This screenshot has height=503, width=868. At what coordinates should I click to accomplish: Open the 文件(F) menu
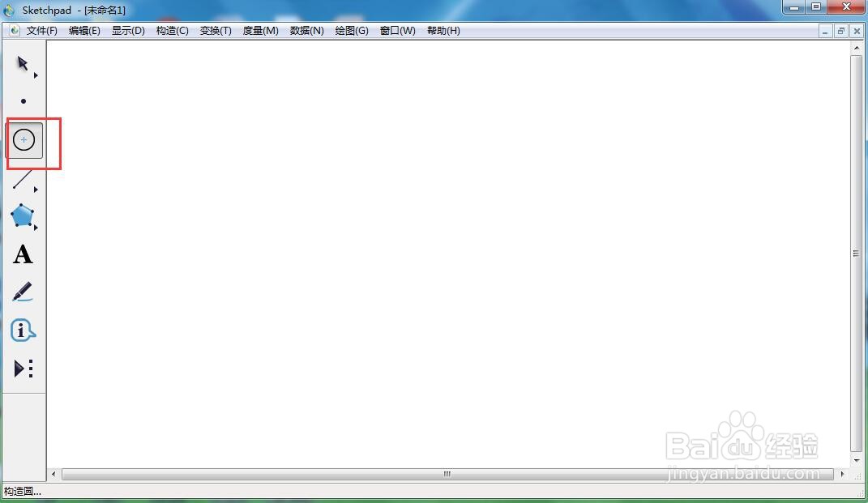(x=42, y=31)
